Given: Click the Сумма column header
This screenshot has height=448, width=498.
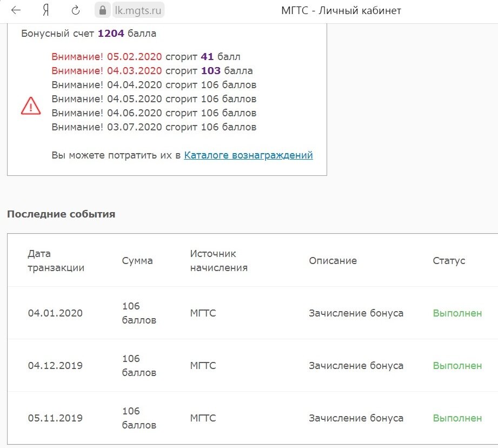Looking at the screenshot, I should [137, 261].
